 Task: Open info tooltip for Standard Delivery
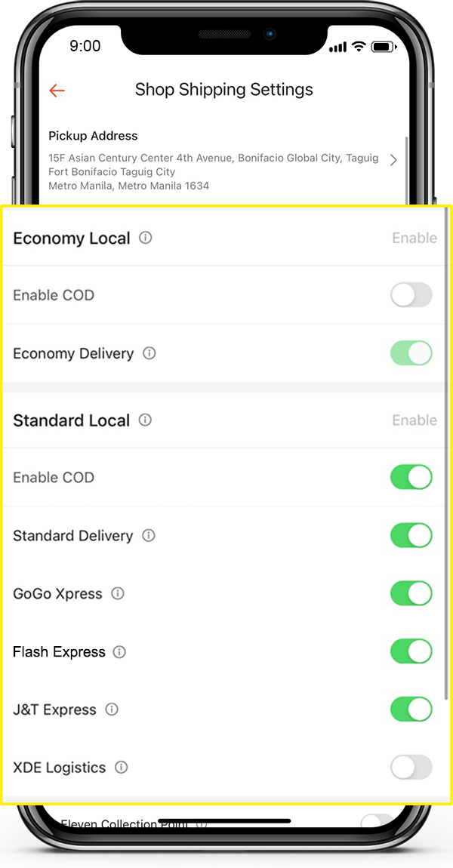click(x=149, y=535)
